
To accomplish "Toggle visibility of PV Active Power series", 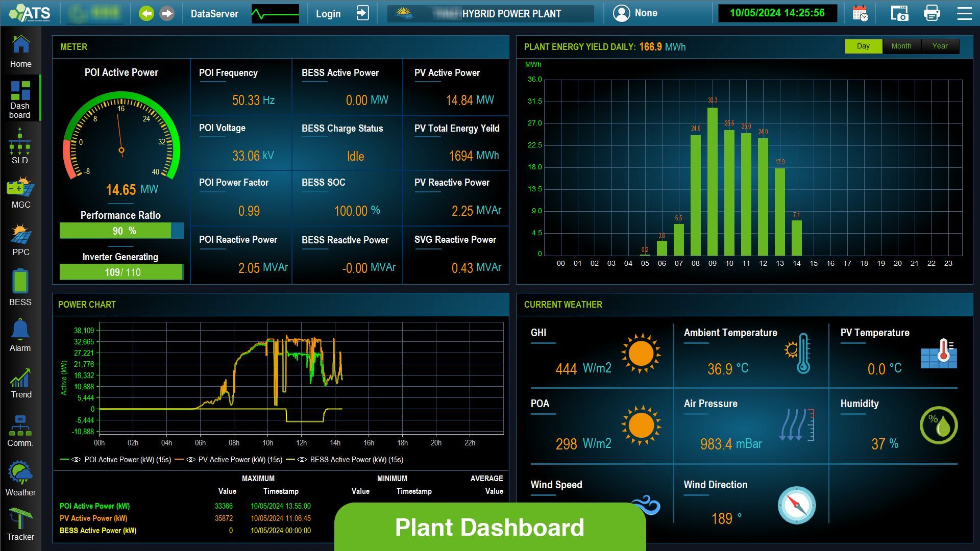I will pyautogui.click(x=190, y=460).
